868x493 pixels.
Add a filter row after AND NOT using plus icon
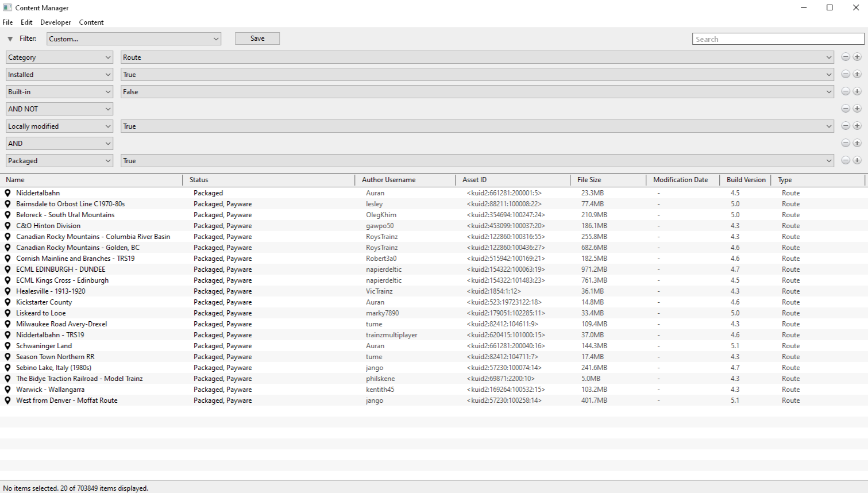(x=857, y=109)
